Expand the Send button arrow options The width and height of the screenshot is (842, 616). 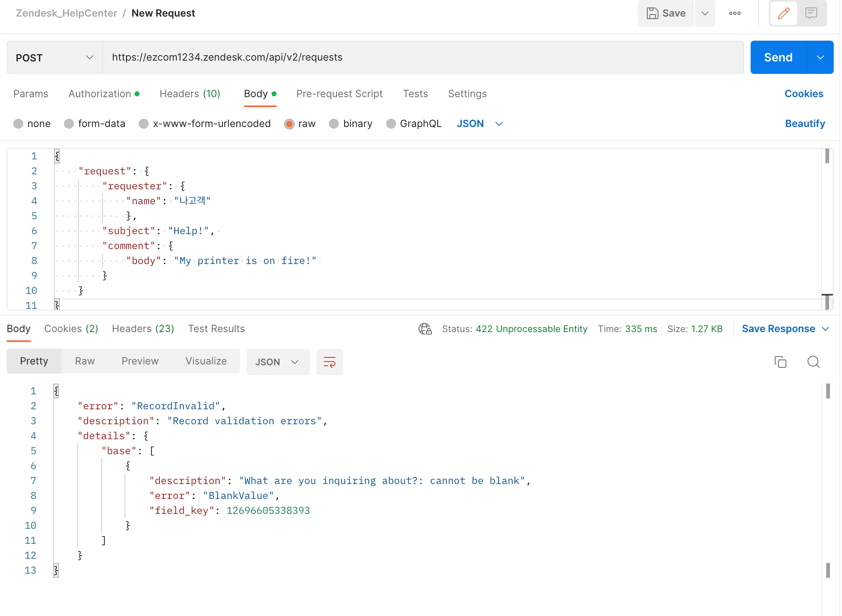[x=820, y=57]
